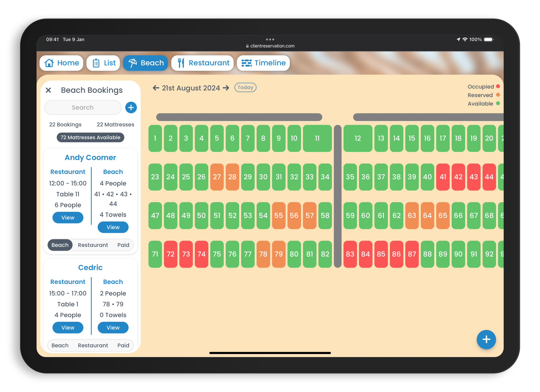Viewport: 540px width, 392px height.
Task: Close the Beach Bookings panel
Action: [x=48, y=90]
